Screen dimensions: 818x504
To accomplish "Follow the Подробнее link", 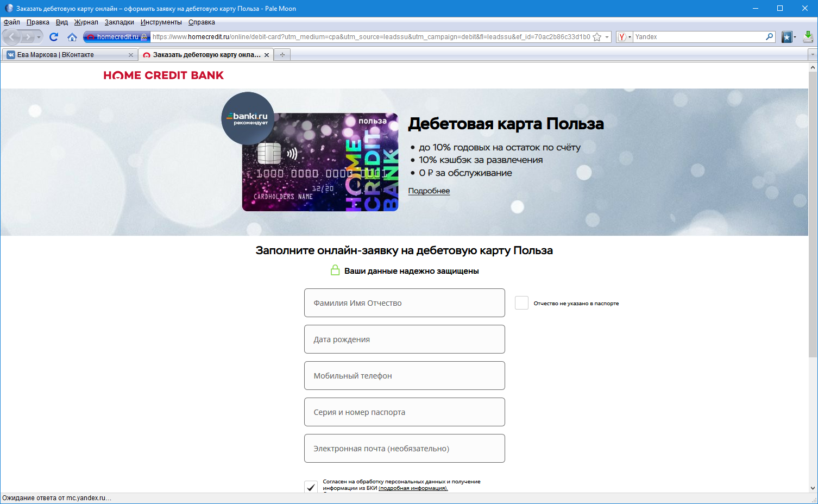I will point(429,191).
